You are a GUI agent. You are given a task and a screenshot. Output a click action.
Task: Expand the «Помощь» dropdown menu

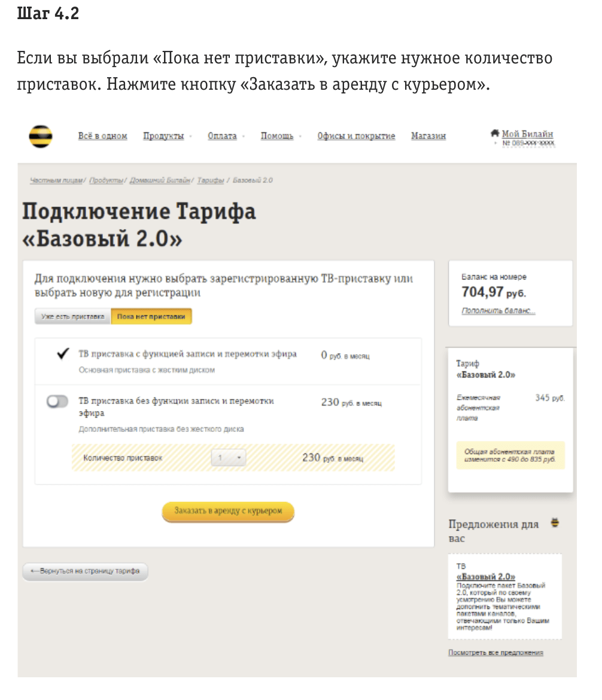coord(276,136)
